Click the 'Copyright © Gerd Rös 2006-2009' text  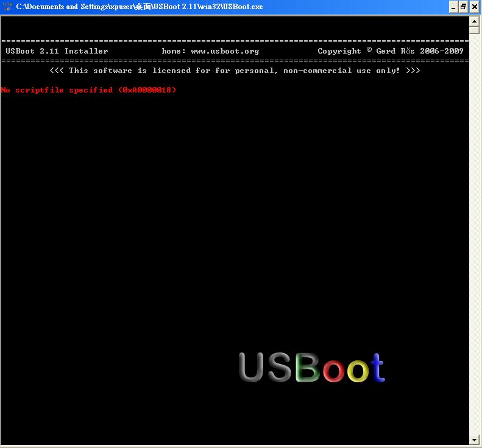pos(391,51)
